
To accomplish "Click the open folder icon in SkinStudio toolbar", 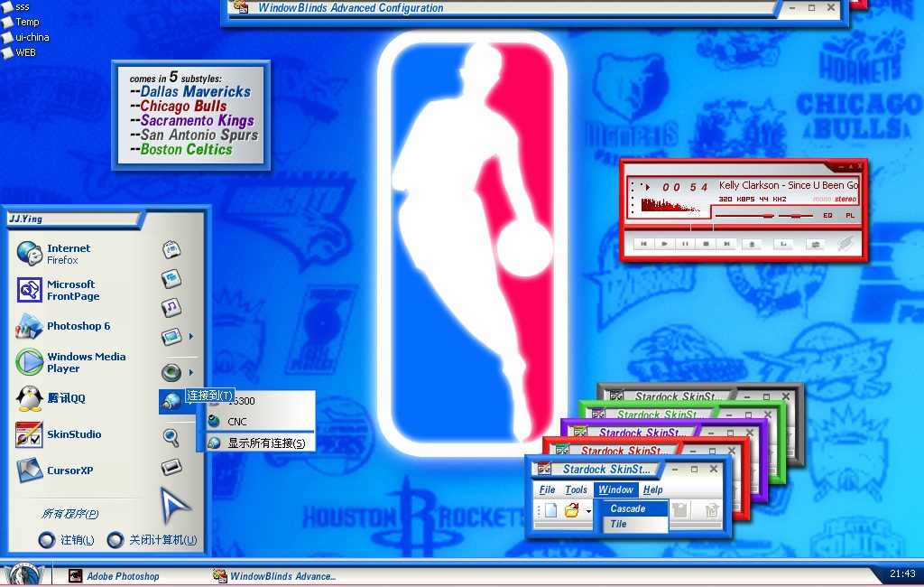I will 571,510.
